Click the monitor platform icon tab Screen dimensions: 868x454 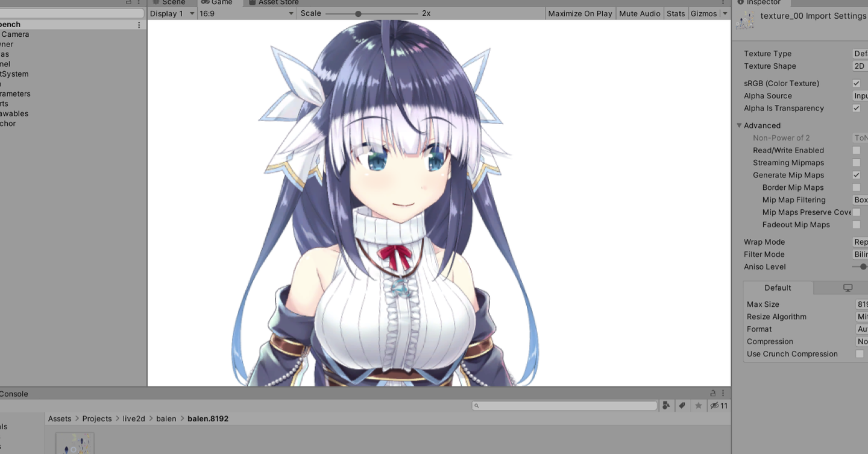click(848, 288)
